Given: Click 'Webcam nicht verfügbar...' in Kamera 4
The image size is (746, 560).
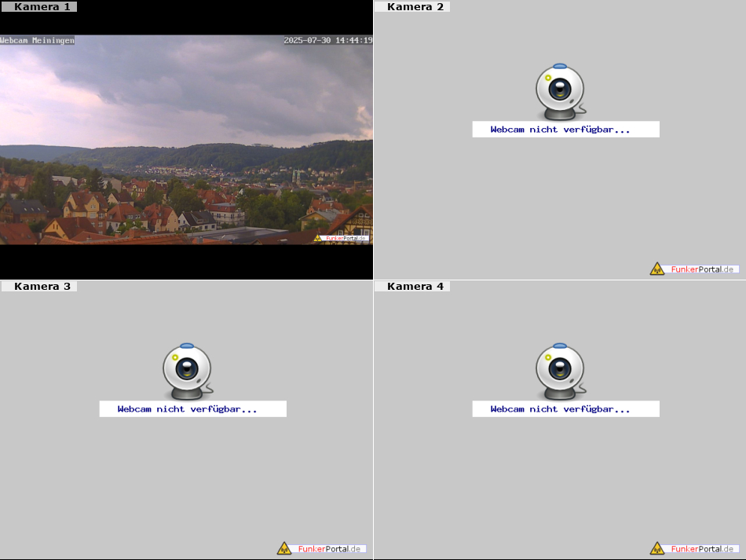Looking at the screenshot, I should [561, 409].
